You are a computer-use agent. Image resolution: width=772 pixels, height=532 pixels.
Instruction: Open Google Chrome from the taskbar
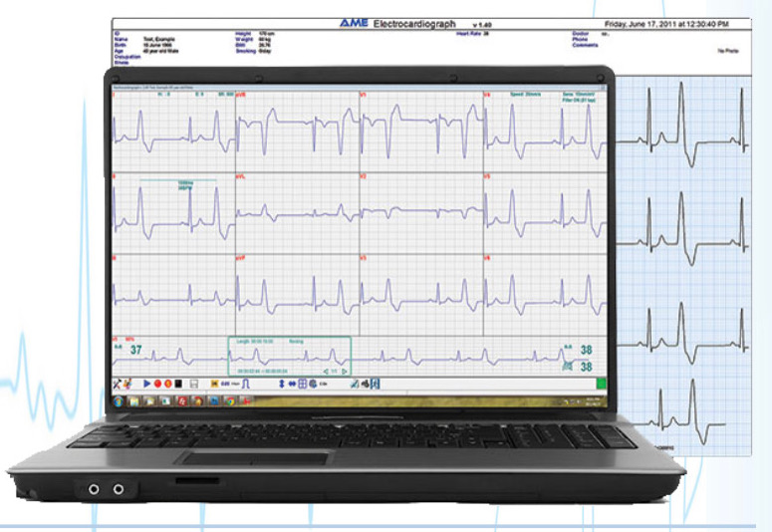point(230,400)
